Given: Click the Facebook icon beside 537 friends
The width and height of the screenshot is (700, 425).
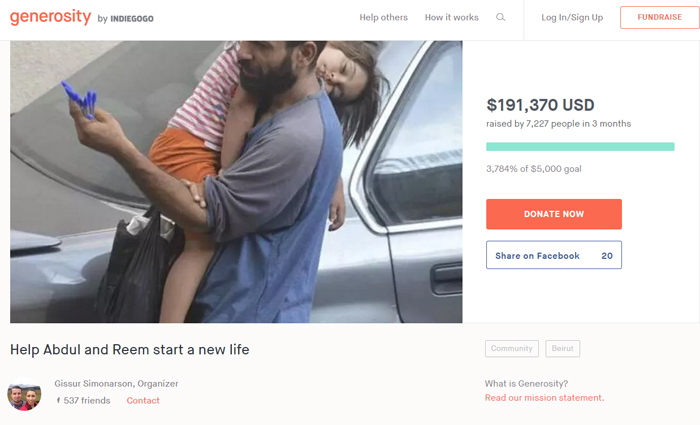Looking at the screenshot, I should coord(58,401).
